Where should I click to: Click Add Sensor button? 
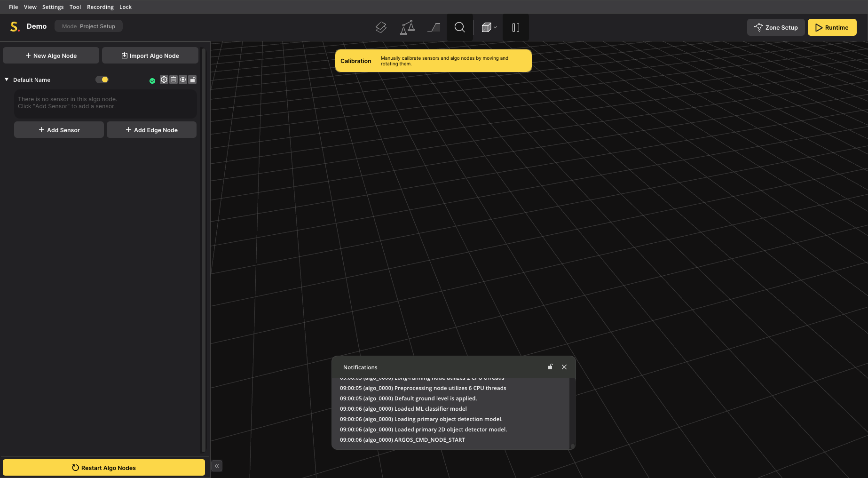coord(59,129)
